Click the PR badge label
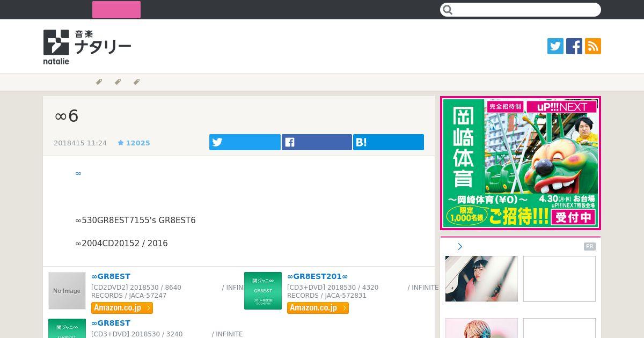 [x=590, y=246]
